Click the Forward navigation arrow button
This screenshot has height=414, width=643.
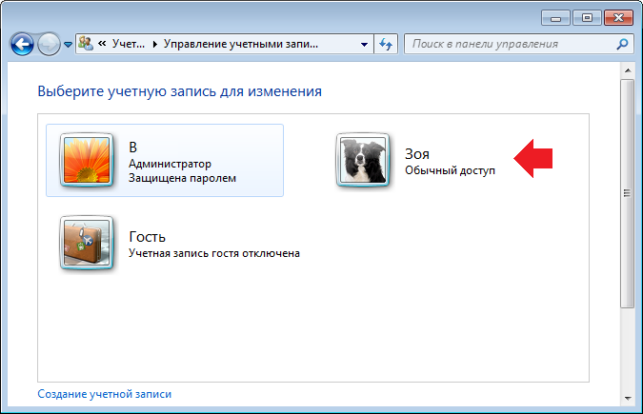pos(49,44)
